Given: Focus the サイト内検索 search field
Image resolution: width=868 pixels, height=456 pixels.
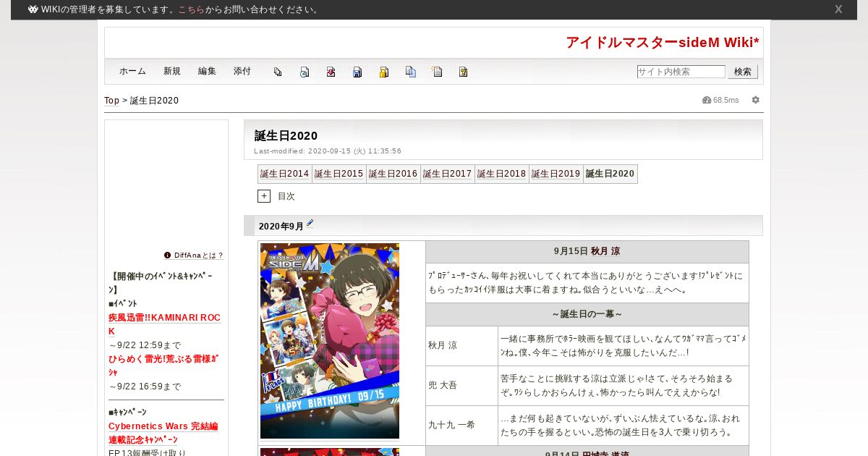Looking at the screenshot, I should click(681, 72).
